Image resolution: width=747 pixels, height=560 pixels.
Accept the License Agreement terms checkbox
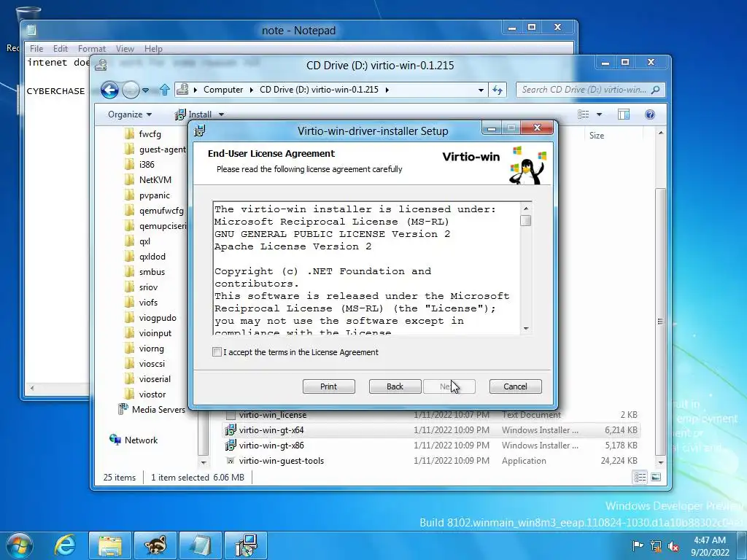click(x=217, y=352)
